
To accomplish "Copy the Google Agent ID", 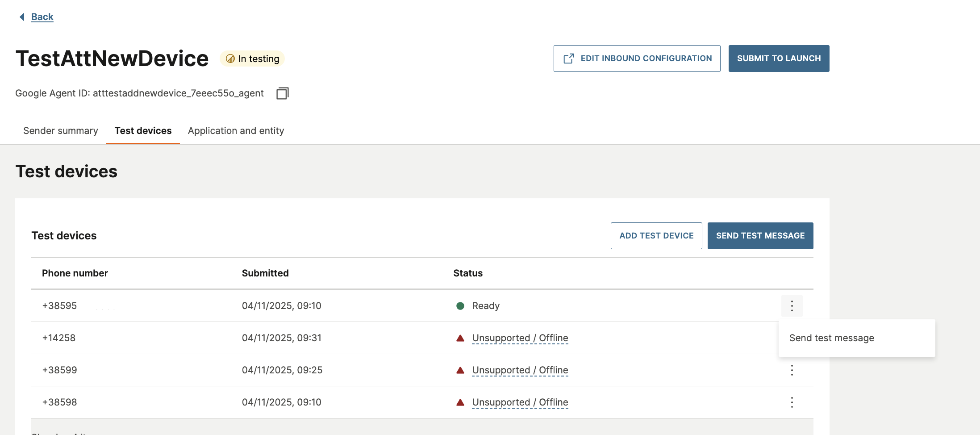I will point(282,93).
